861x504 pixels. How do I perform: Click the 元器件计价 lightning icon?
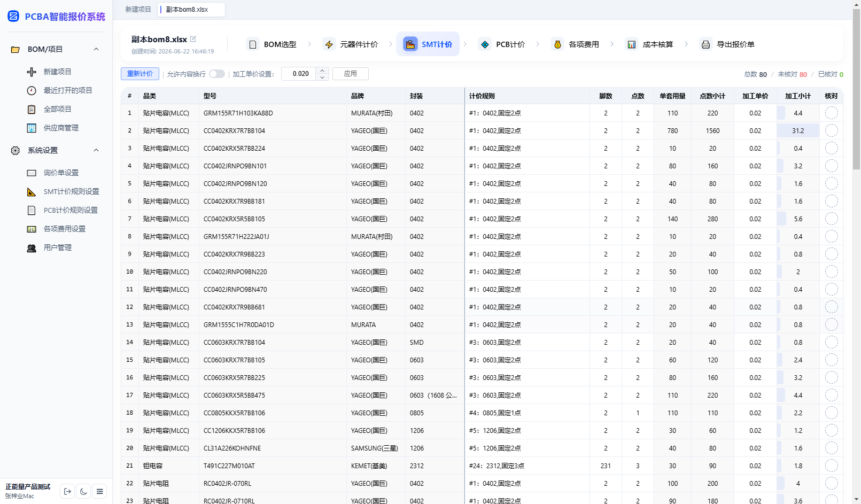tap(329, 44)
